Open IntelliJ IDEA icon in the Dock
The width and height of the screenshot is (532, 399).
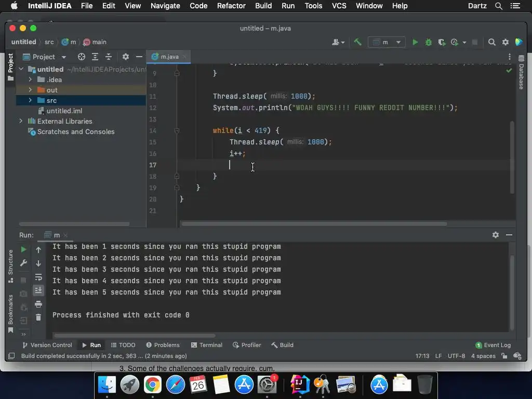(300, 385)
